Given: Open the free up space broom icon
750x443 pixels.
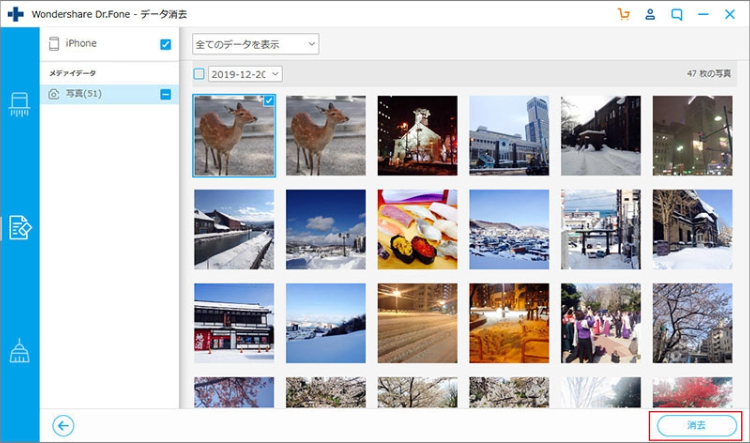Looking at the screenshot, I should point(19,350).
